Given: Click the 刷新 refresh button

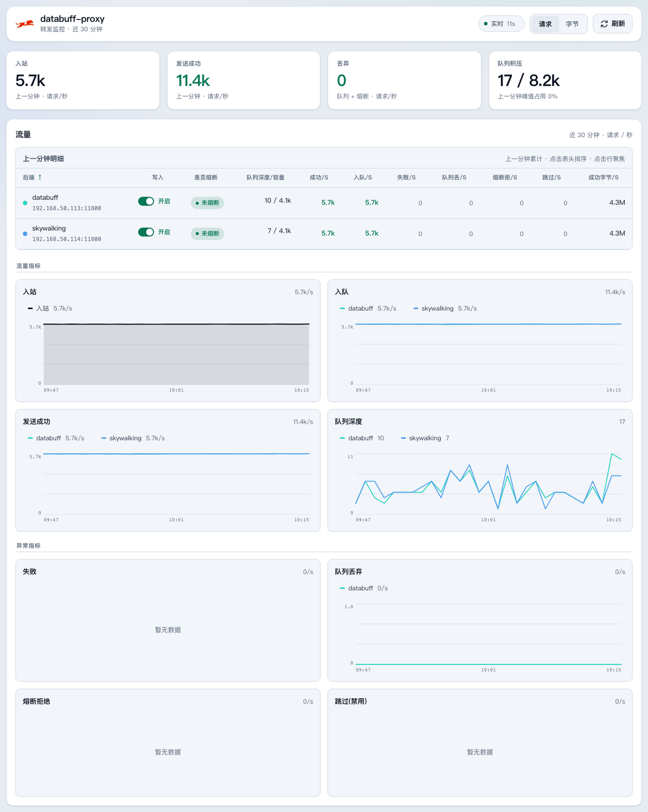Looking at the screenshot, I should click(612, 24).
